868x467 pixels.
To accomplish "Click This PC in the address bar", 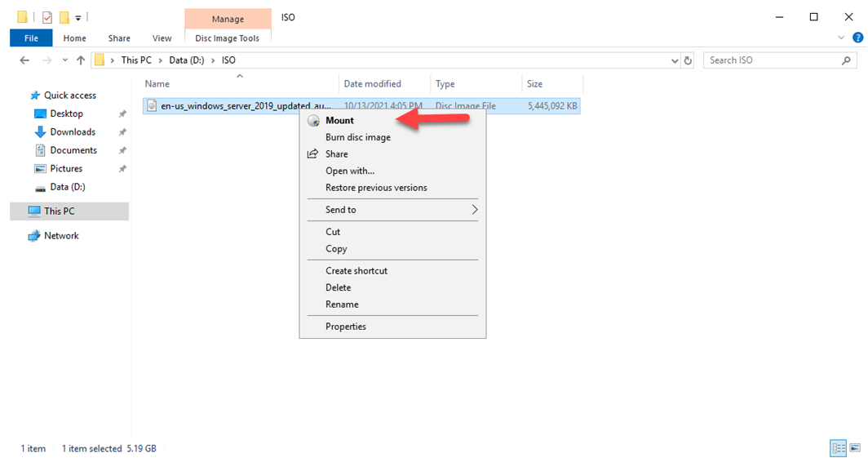I will pyautogui.click(x=136, y=60).
